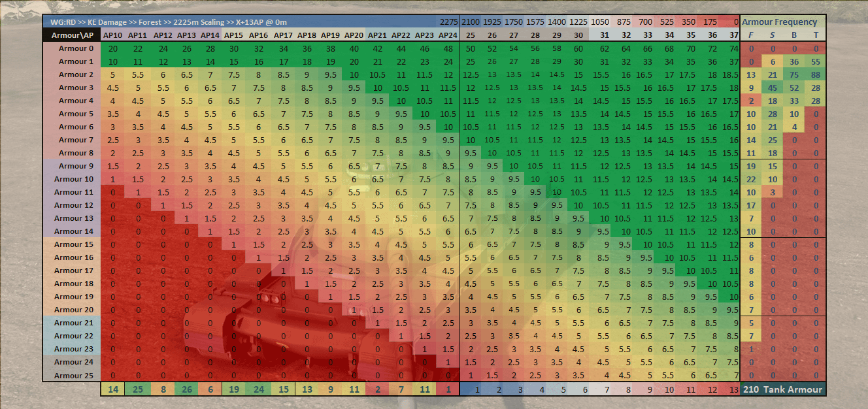
Task: Click the "Armour 2" row label
Action: [x=72, y=74]
